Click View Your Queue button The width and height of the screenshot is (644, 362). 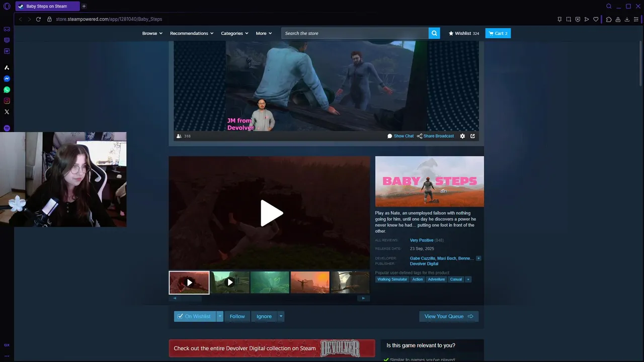tap(449, 316)
